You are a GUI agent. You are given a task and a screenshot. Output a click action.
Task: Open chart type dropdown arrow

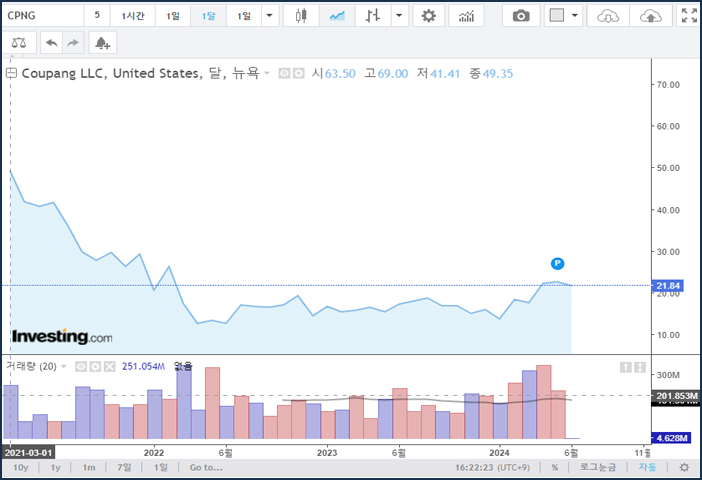[399, 16]
